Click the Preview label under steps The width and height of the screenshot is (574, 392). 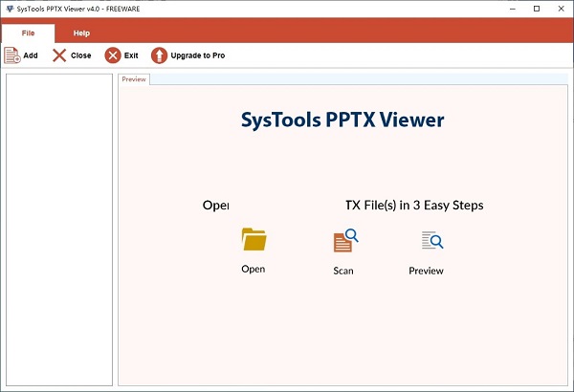tap(426, 271)
